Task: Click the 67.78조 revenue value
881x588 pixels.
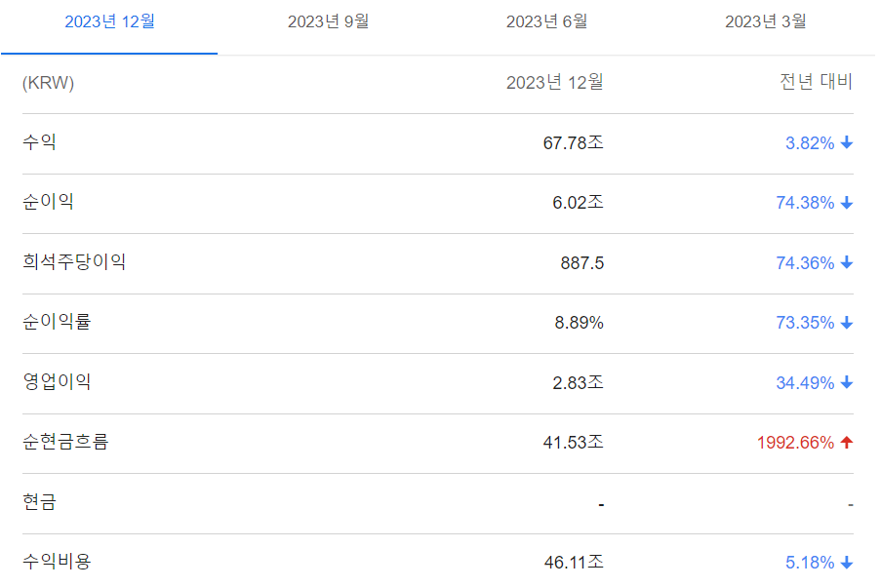Action: [573, 143]
